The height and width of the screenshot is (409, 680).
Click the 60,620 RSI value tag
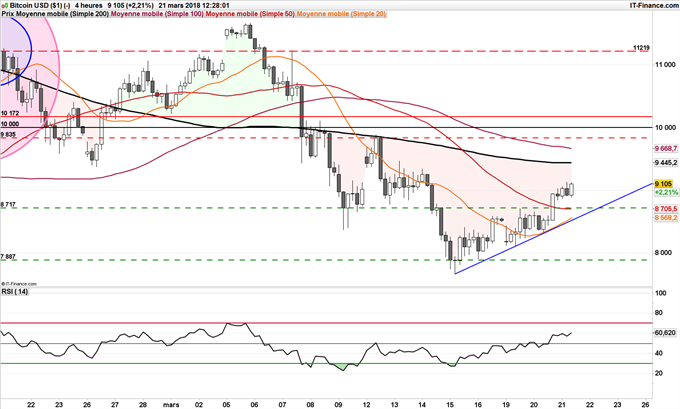point(665,333)
